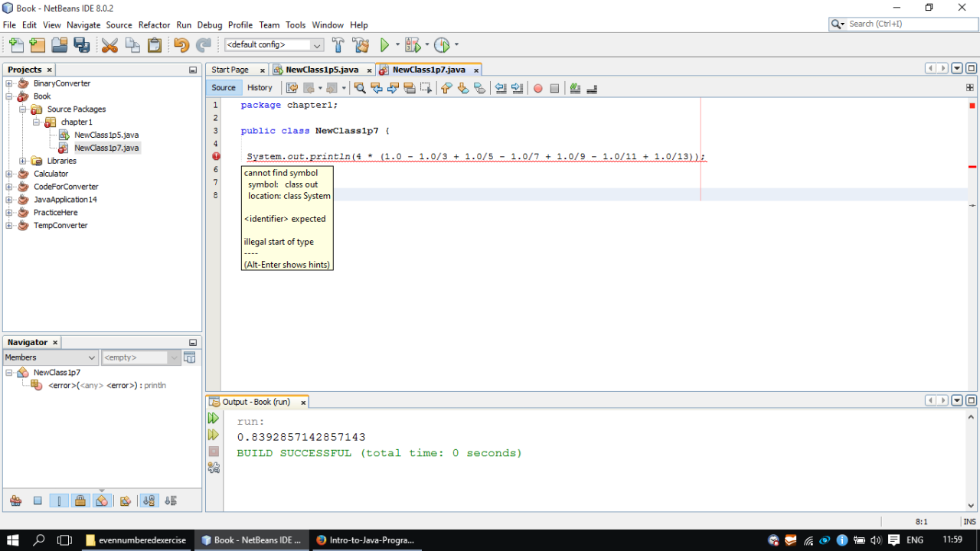Expand the Calculator project node
980x551 pixels.
tap(9, 174)
